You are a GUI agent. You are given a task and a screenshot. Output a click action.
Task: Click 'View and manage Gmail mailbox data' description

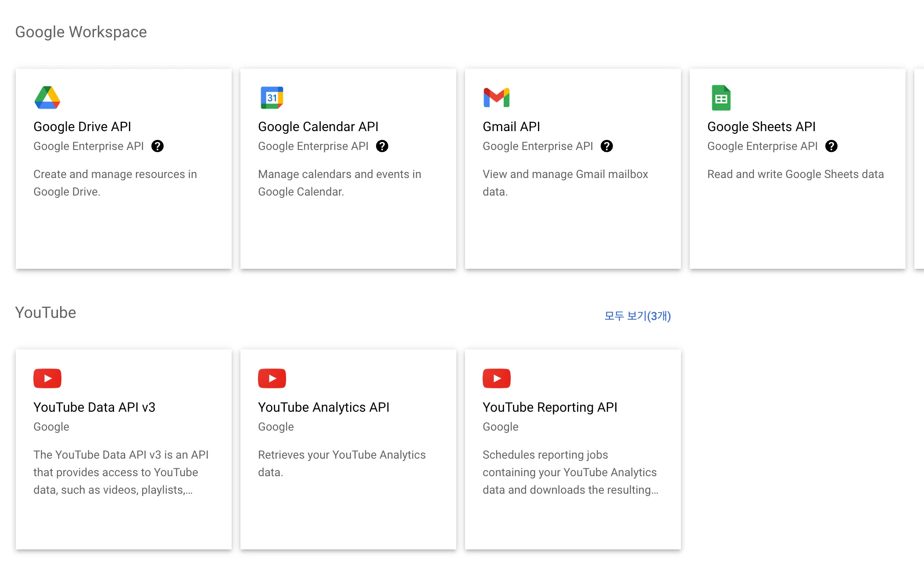click(x=565, y=183)
